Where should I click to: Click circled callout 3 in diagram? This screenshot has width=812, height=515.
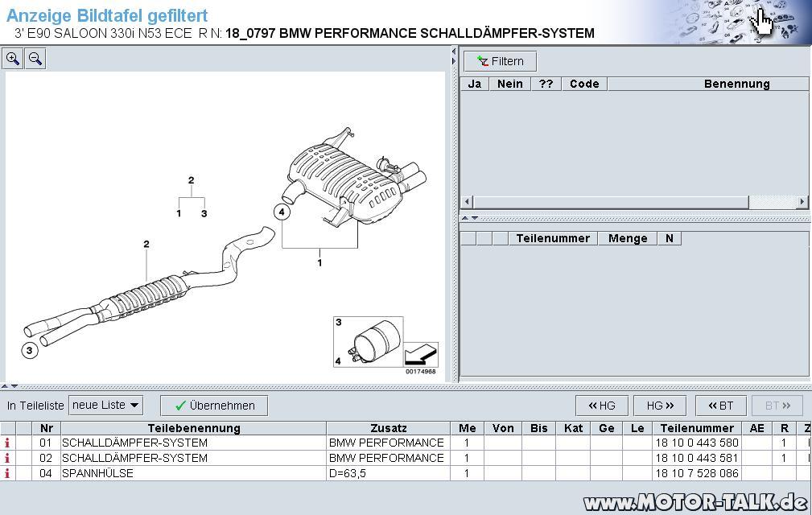(30, 350)
